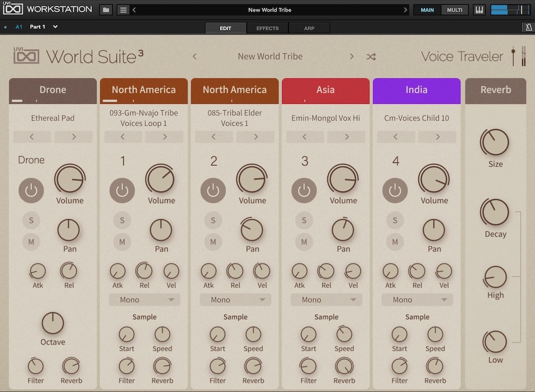Open layer 3 Mono dropdown

[326, 300]
